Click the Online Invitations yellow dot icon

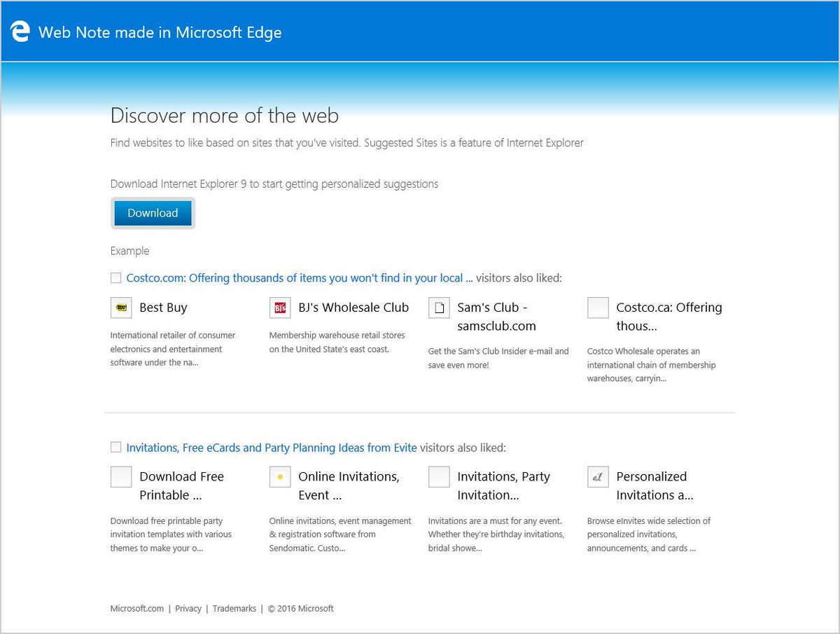coord(280,476)
